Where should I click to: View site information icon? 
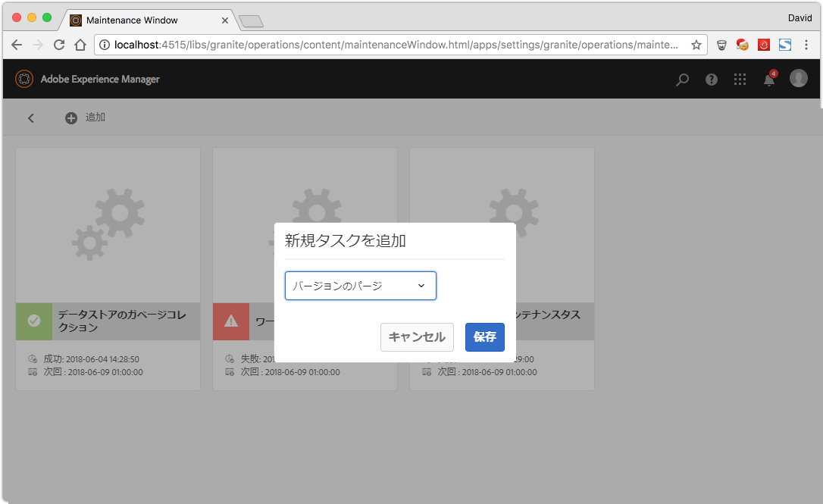(105, 45)
